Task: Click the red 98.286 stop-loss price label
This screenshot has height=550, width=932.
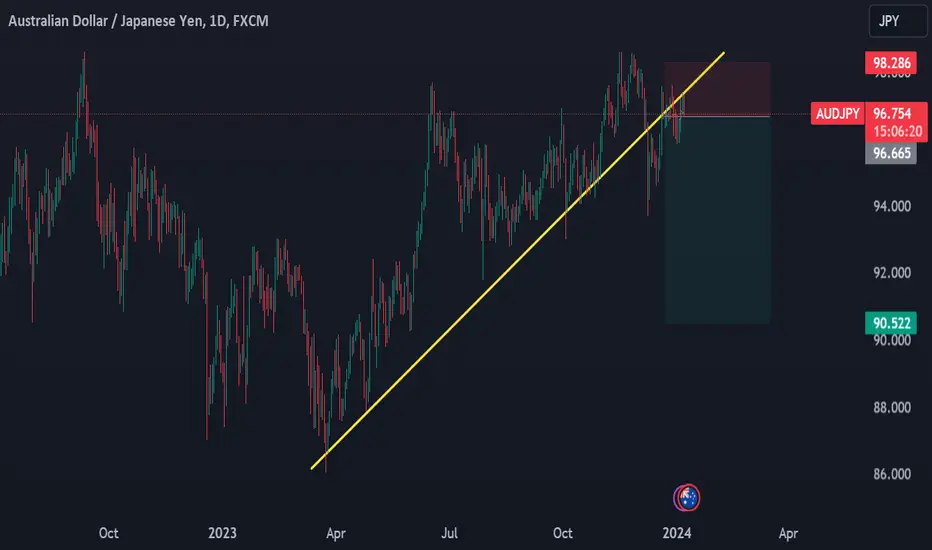Action: (x=891, y=63)
